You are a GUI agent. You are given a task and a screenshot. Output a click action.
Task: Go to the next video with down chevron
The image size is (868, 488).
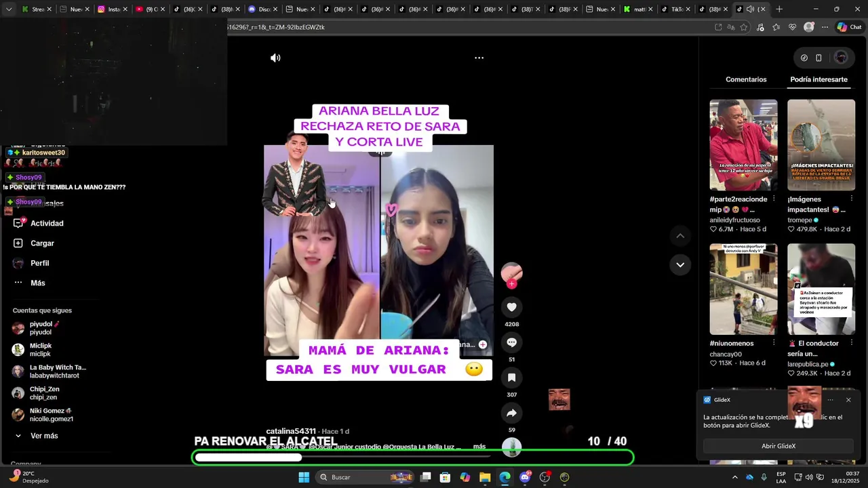tap(680, 264)
